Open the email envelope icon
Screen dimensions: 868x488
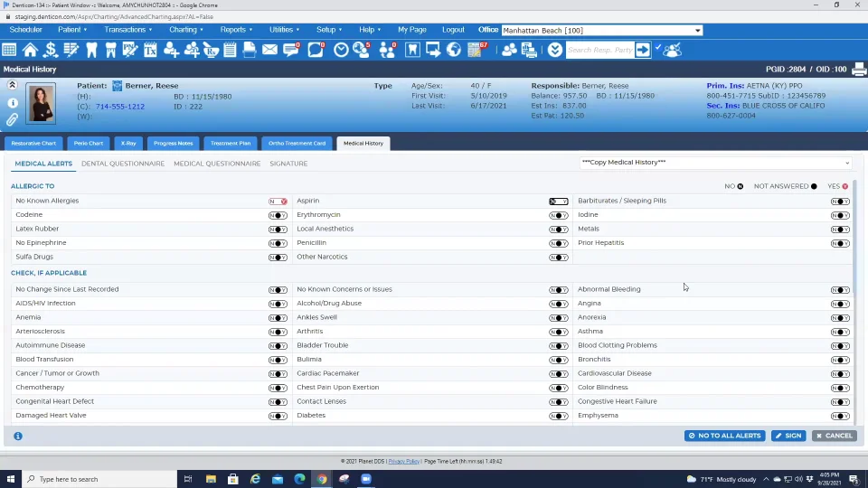tap(269, 50)
